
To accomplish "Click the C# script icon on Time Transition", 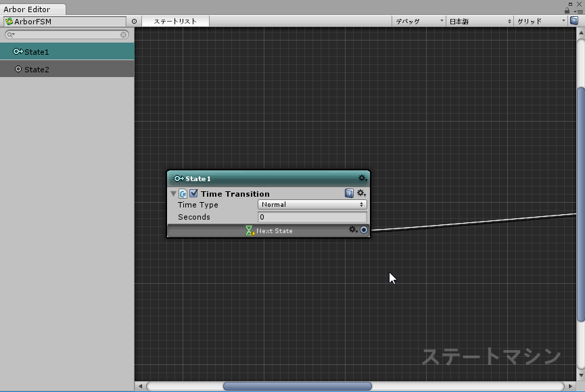I will [x=182, y=193].
